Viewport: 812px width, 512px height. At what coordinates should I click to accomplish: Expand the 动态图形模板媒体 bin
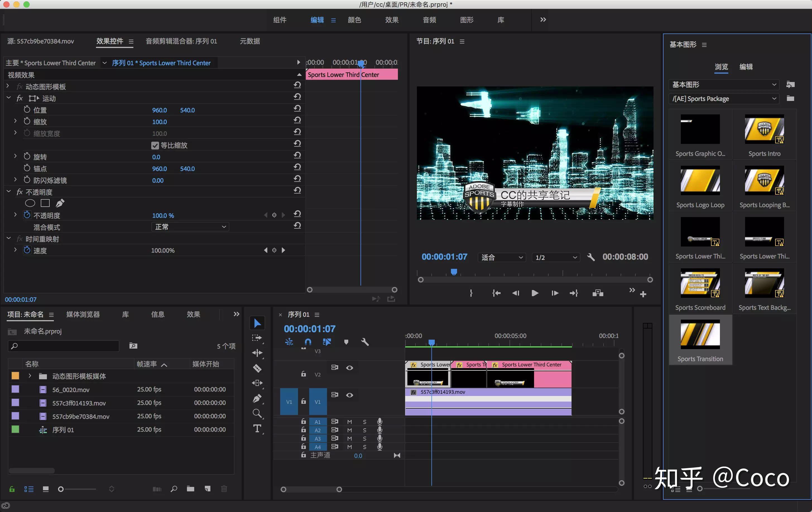[x=30, y=376]
